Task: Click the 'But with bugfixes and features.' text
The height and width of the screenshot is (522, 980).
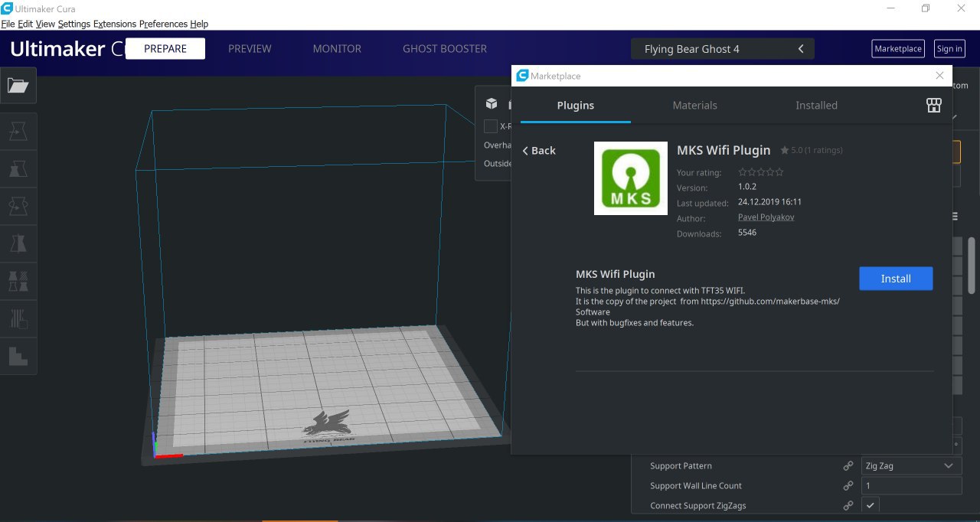Action: [x=635, y=323]
